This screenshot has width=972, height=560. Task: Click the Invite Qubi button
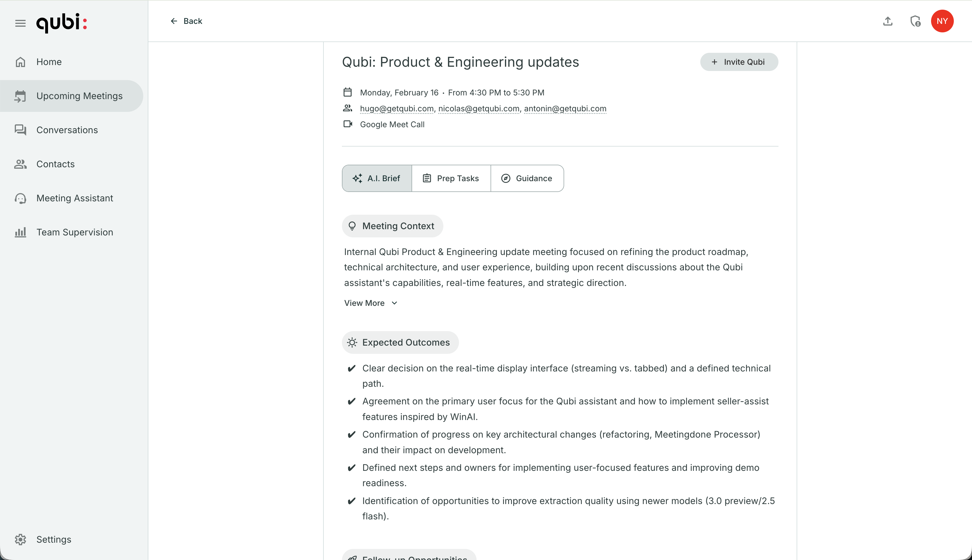coord(739,62)
